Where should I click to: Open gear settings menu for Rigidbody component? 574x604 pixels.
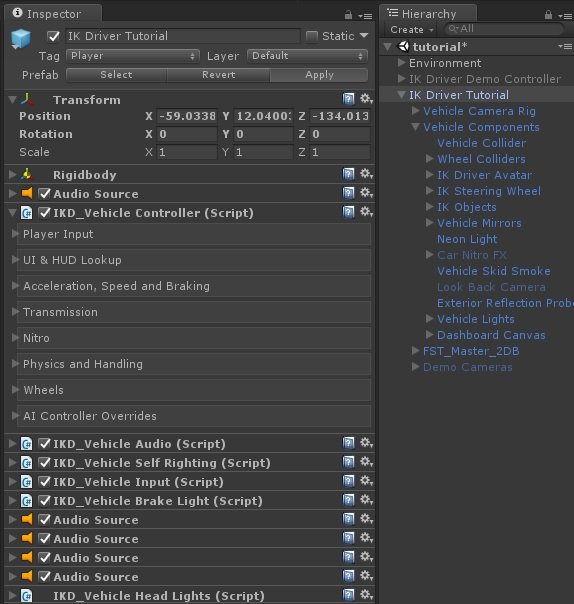coord(366,174)
